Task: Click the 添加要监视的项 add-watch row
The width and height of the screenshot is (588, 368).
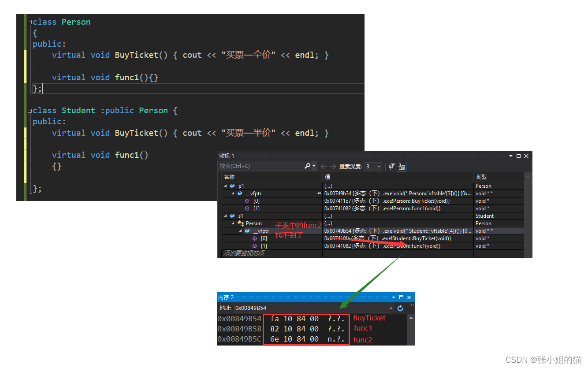Action: (244, 253)
